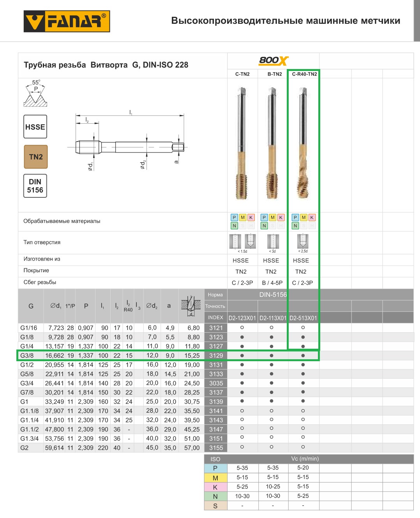Select the grey S cell in ISO table
This screenshot has width=420, height=518.
pyautogui.click(x=215, y=506)
